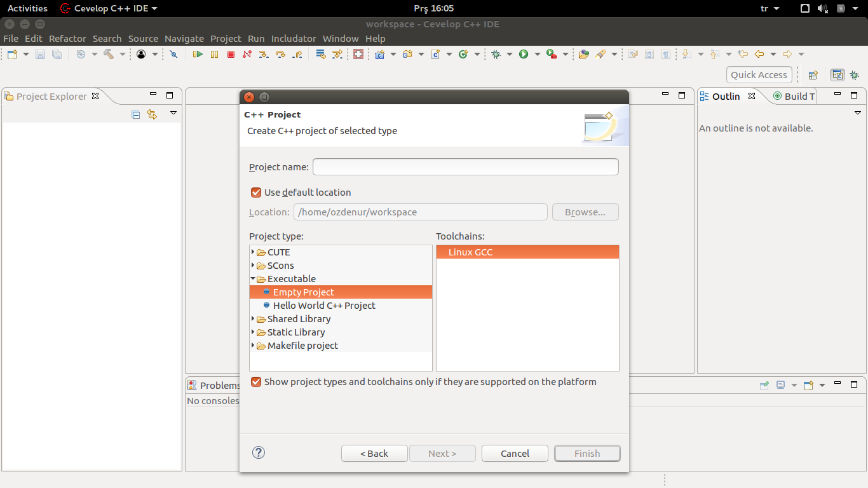Click the Cancel button
This screenshot has height=488, width=868.
point(515,454)
